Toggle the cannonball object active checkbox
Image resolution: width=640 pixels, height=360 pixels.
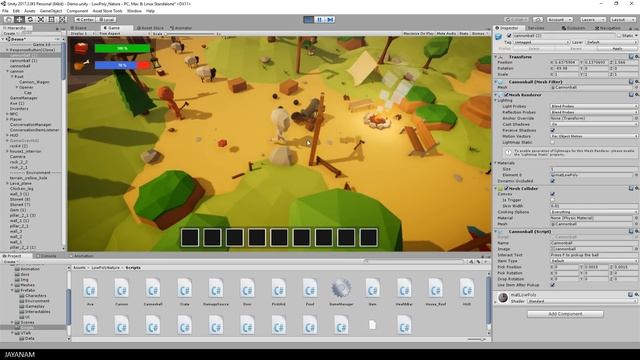(x=509, y=36)
